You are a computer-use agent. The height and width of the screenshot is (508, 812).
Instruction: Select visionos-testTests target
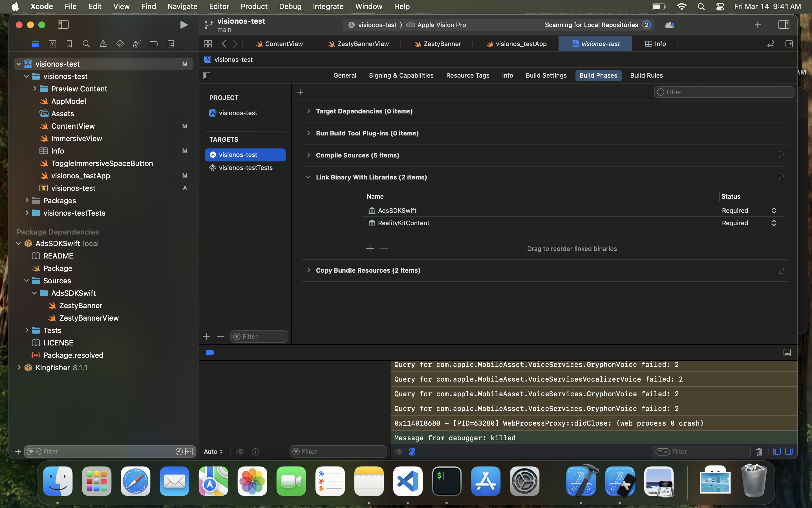(x=245, y=168)
